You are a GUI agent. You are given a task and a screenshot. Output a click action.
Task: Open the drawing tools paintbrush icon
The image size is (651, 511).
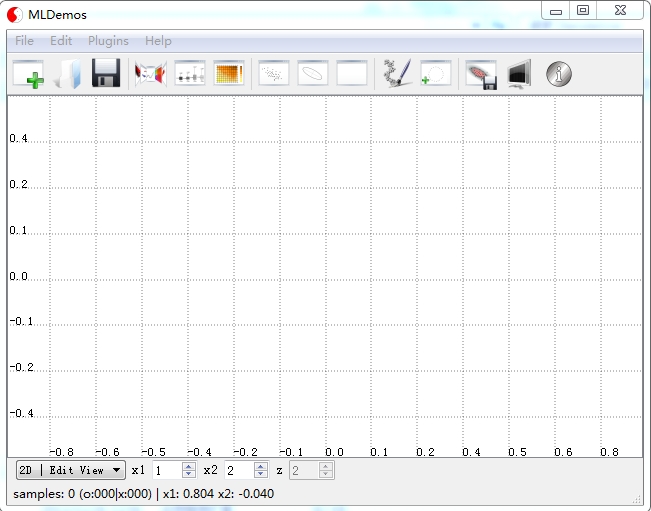click(x=397, y=73)
